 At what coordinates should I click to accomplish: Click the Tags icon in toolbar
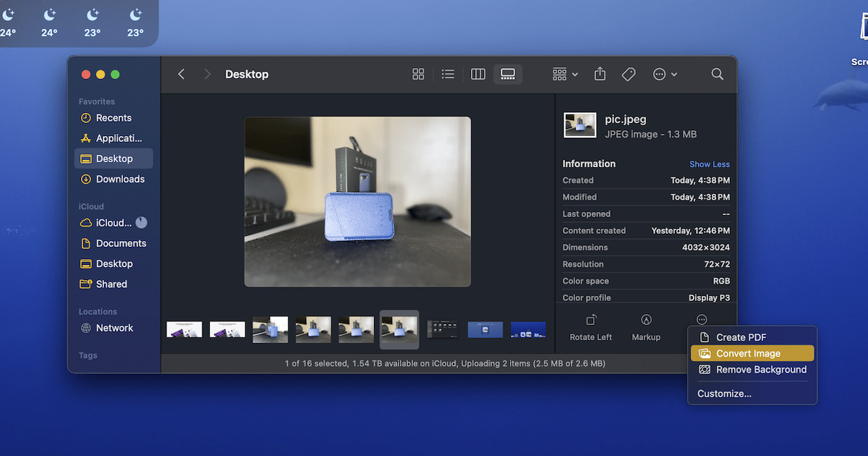(629, 74)
